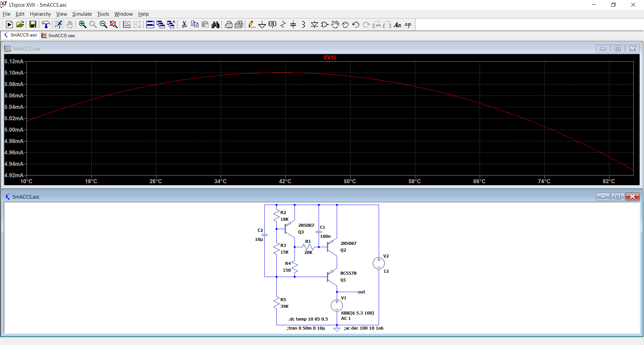Open the Simulate menu
This screenshot has width=644, height=345.
(82, 14)
